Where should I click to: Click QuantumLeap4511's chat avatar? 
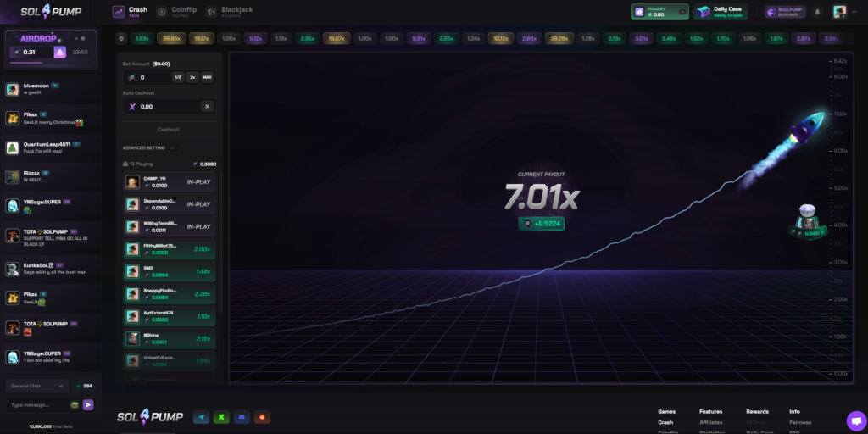coord(13,147)
